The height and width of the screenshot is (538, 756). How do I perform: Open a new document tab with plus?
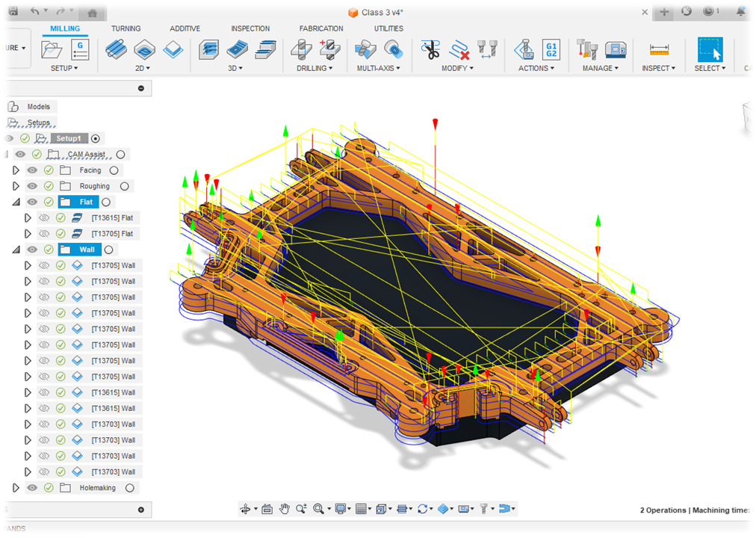click(664, 12)
